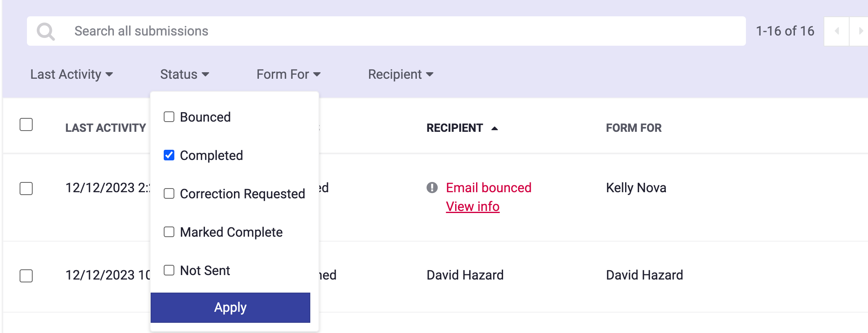Select the Kelly Nova submission row checkbox
The image size is (868, 333).
(x=26, y=189)
